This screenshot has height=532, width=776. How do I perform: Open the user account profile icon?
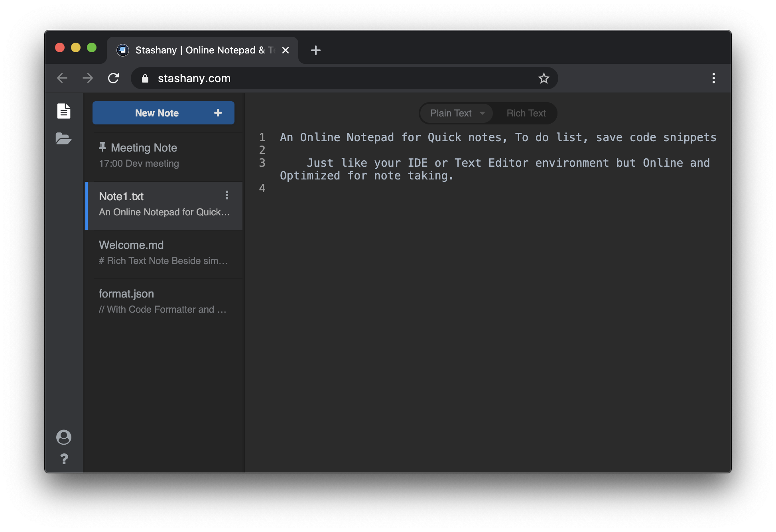[x=64, y=437]
